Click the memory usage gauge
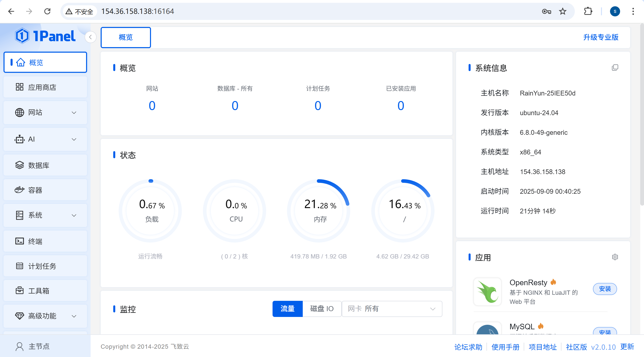 coord(319,211)
